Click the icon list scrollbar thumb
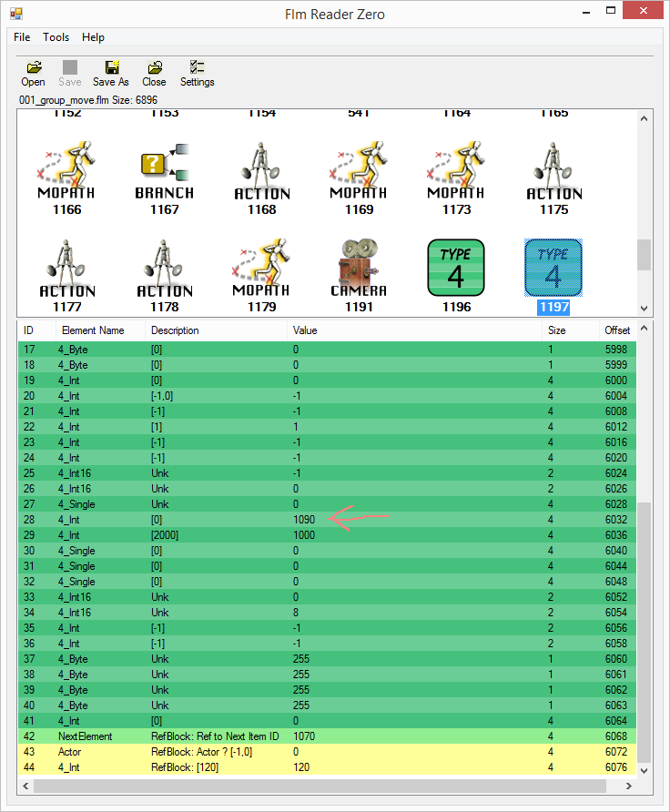The image size is (670, 812). pyautogui.click(x=645, y=254)
